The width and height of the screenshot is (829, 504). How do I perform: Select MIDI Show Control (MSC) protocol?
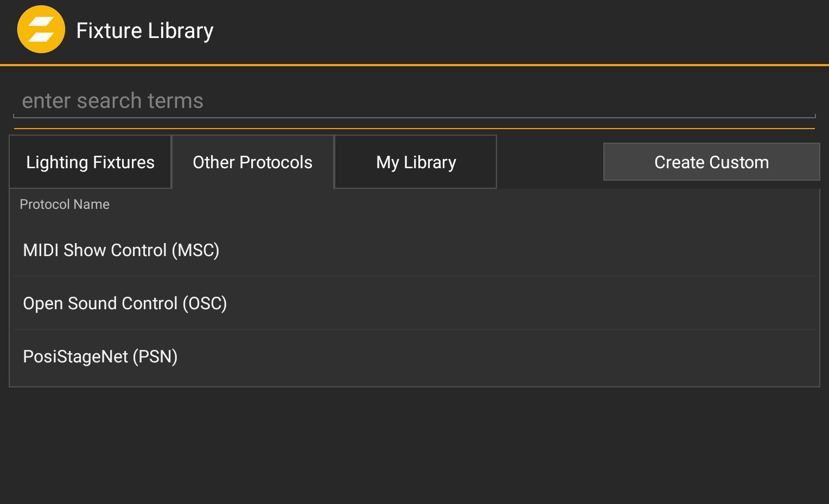[121, 250]
